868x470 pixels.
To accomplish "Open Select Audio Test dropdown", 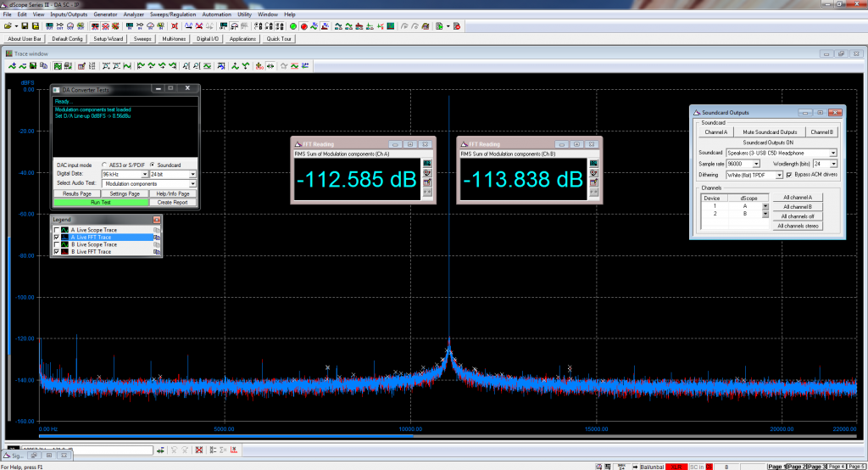I will click(192, 184).
